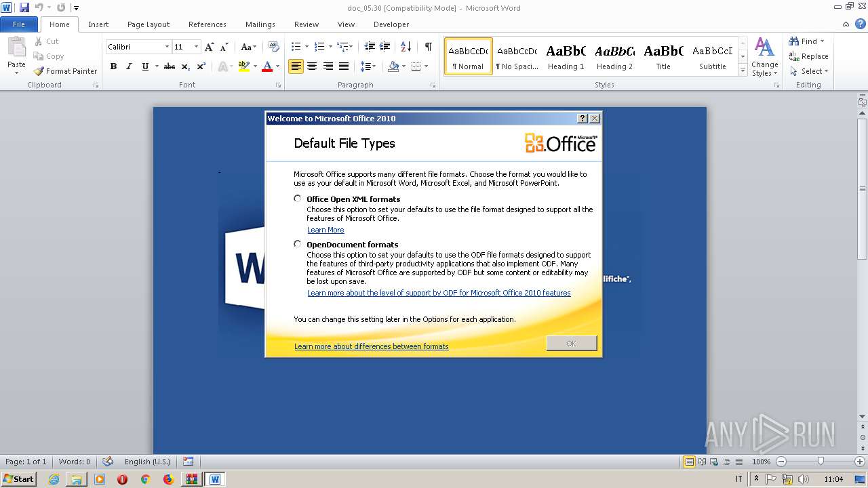This screenshot has width=868, height=488.
Task: Toggle Italic formatting
Action: coord(129,66)
